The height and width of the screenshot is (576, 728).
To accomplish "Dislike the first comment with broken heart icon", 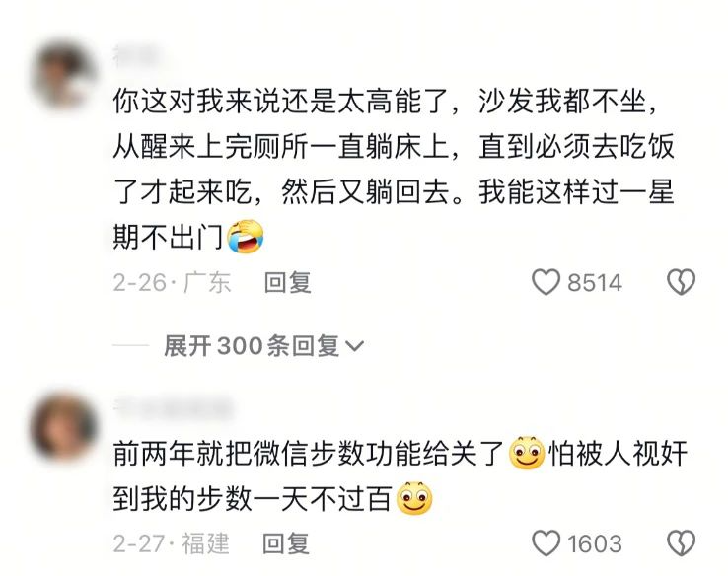I will pos(681,282).
